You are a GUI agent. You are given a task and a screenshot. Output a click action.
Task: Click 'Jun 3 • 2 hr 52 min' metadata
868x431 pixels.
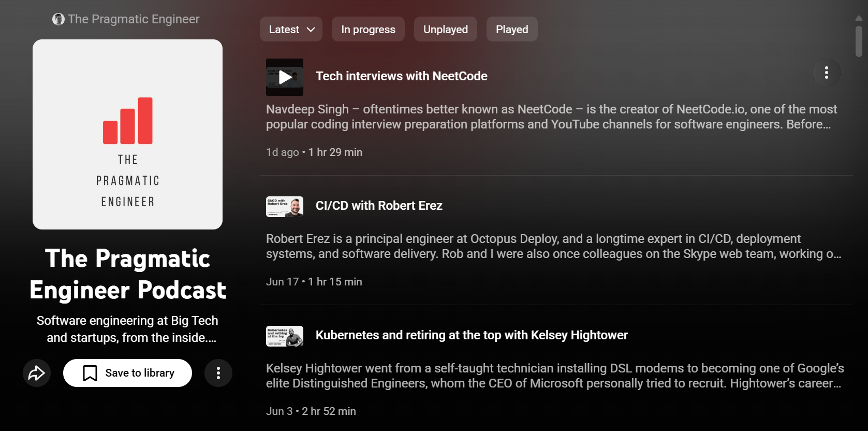(x=311, y=411)
